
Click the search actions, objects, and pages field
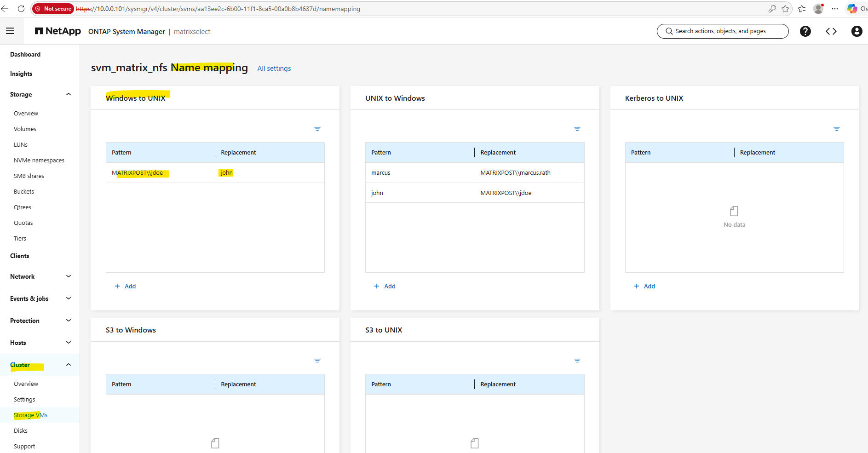723,31
